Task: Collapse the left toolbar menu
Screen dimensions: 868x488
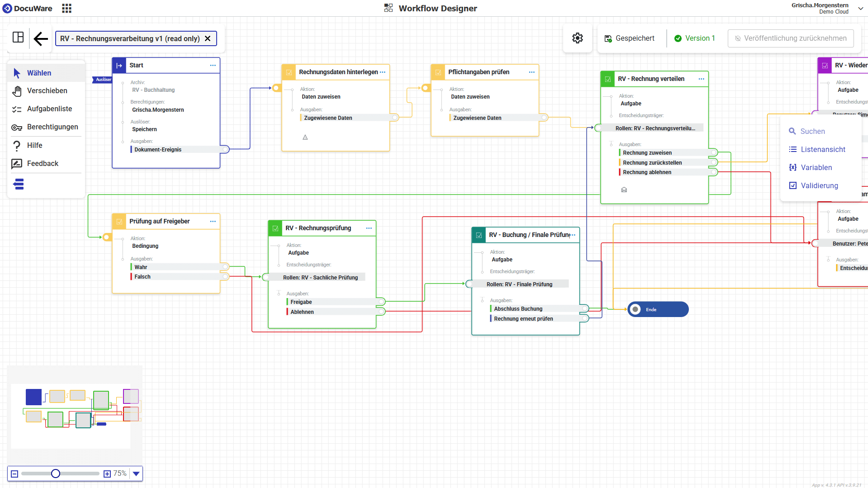Action: click(19, 184)
